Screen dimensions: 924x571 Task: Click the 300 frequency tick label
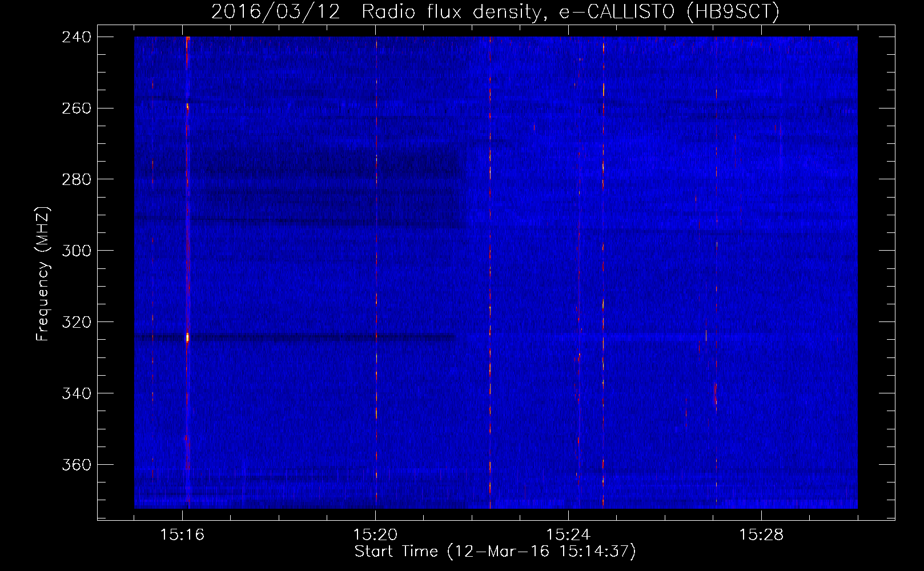pos(76,251)
